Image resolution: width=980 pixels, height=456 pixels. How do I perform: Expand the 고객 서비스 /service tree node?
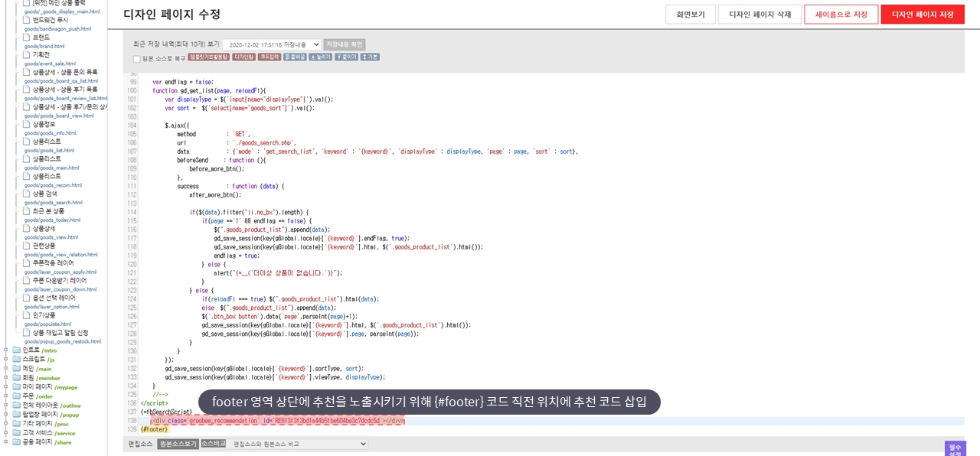[6, 432]
